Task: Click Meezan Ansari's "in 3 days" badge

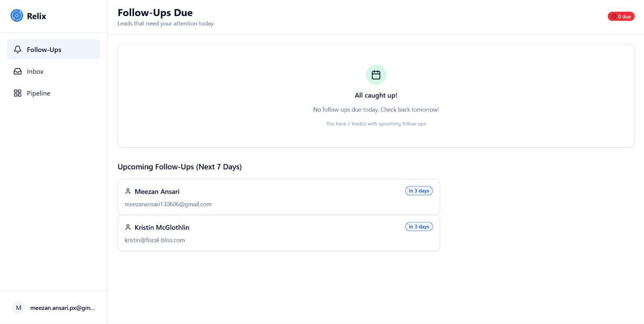Action: point(419,191)
